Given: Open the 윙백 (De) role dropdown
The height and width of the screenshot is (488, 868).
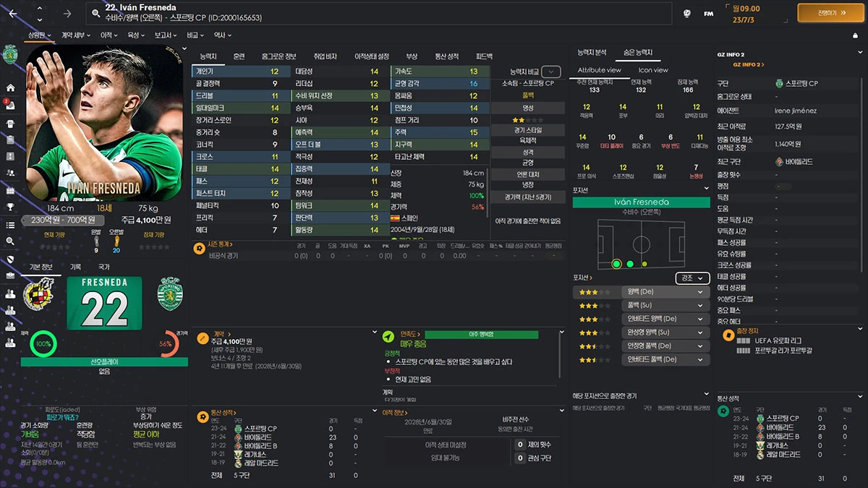Looking at the screenshot, I should pos(665,291).
